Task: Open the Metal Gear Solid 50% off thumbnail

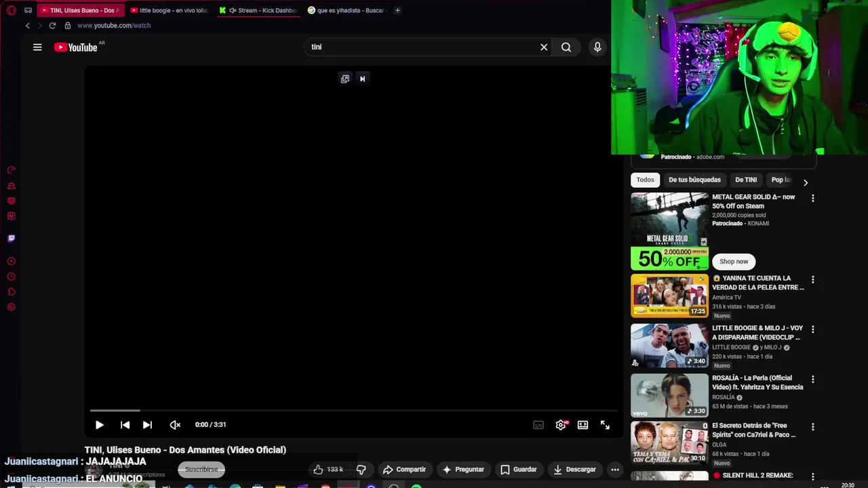Action: [x=669, y=231]
